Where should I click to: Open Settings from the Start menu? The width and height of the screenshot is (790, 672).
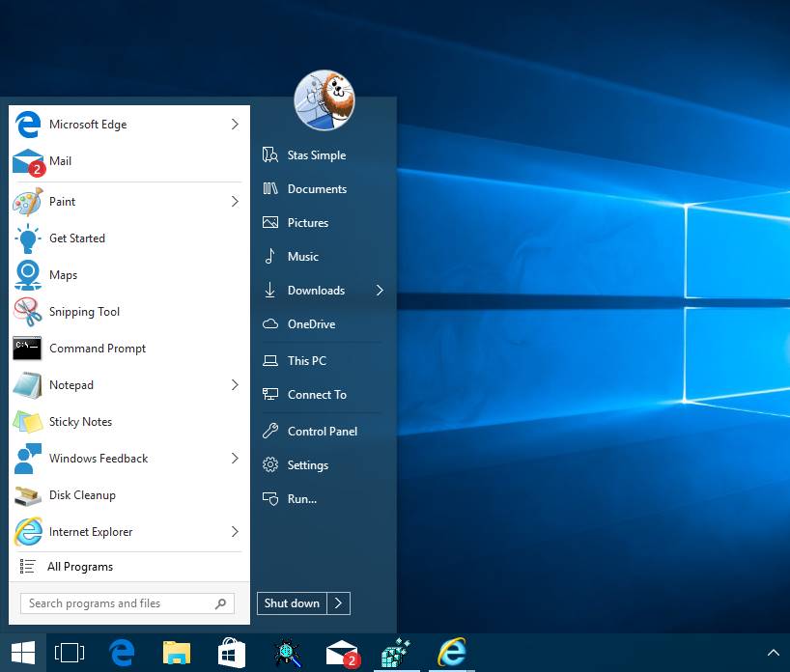(323, 465)
